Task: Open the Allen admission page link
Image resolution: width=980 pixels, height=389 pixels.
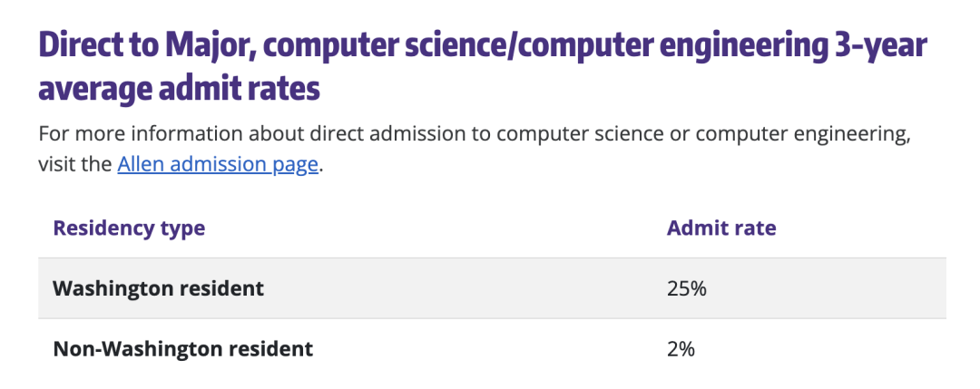Action: [218, 166]
